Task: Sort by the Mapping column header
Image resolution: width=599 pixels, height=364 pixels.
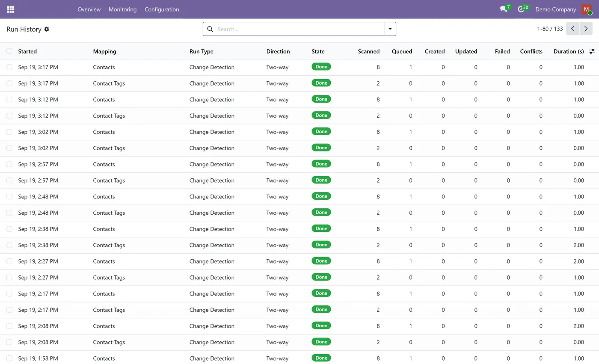Action: [104, 51]
